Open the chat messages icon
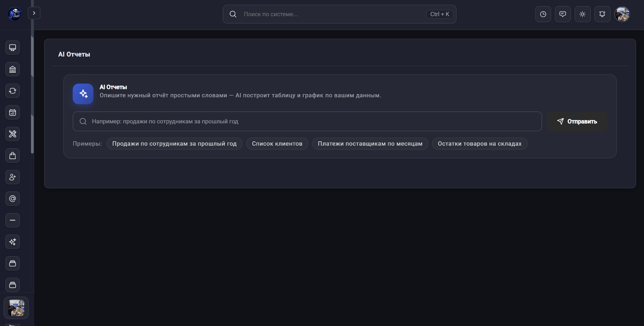 click(x=563, y=14)
